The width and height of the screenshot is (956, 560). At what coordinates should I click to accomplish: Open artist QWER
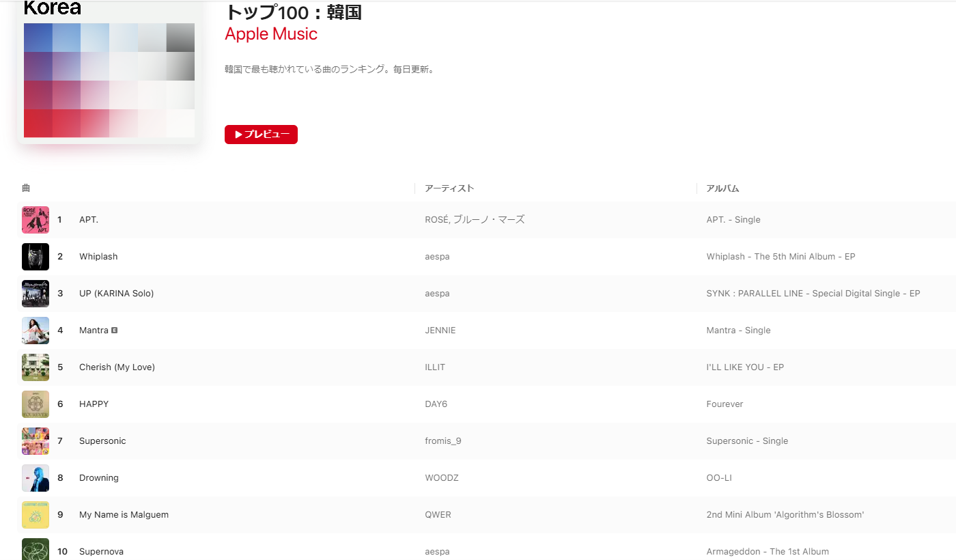[x=438, y=515]
